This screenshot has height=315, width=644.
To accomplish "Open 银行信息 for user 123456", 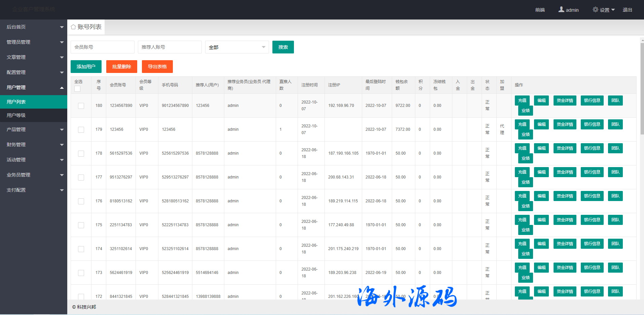I will pyautogui.click(x=592, y=124).
